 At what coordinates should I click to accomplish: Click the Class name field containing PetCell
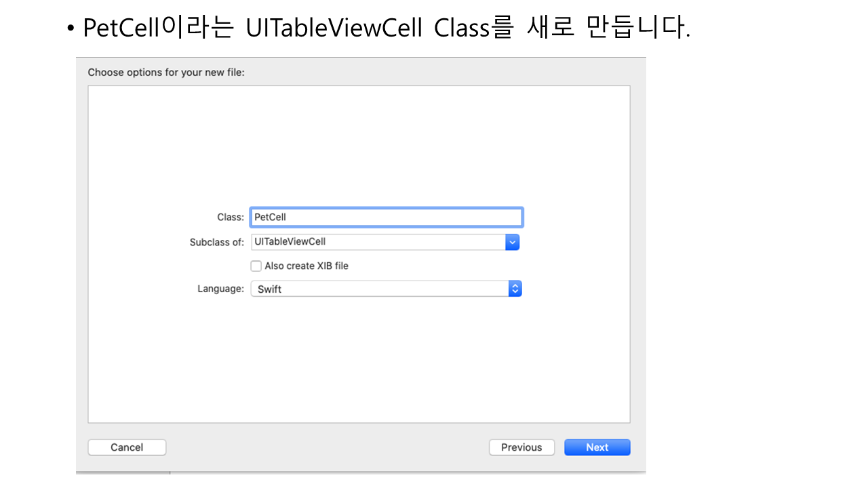386,217
